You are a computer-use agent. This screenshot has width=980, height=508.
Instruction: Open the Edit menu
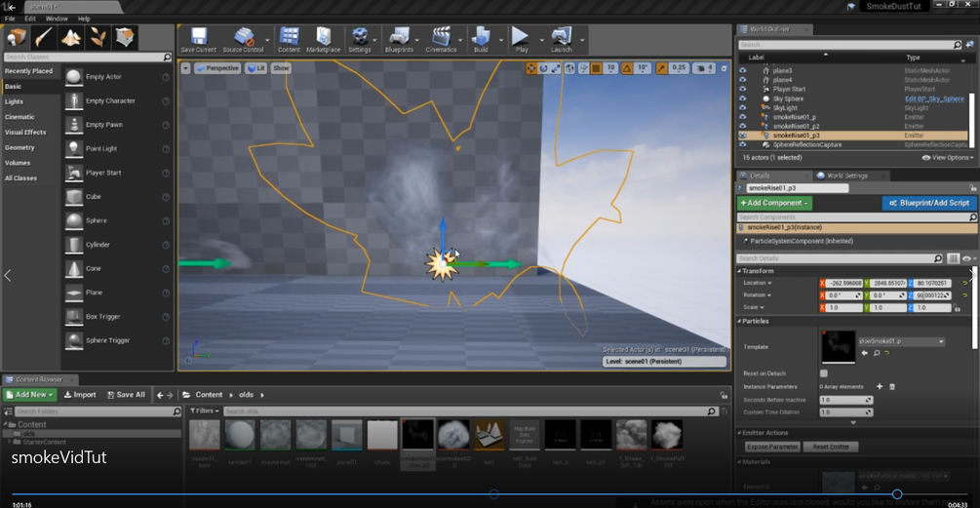pos(30,19)
